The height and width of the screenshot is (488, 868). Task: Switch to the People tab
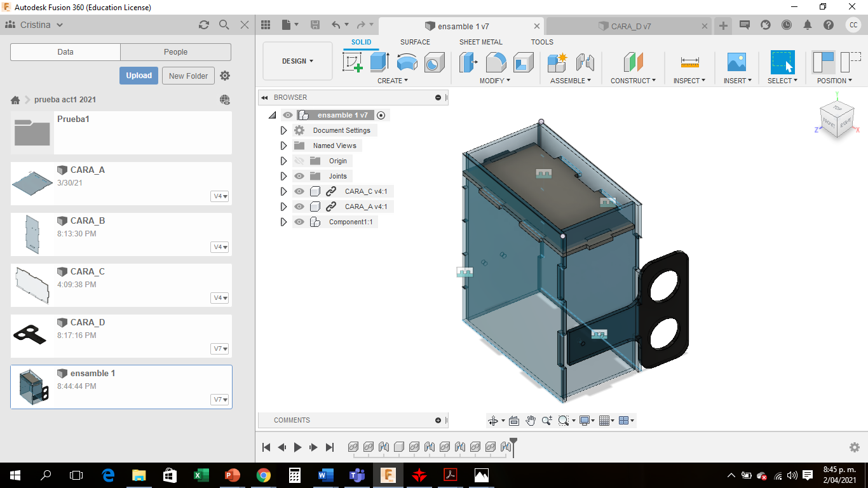coord(175,52)
